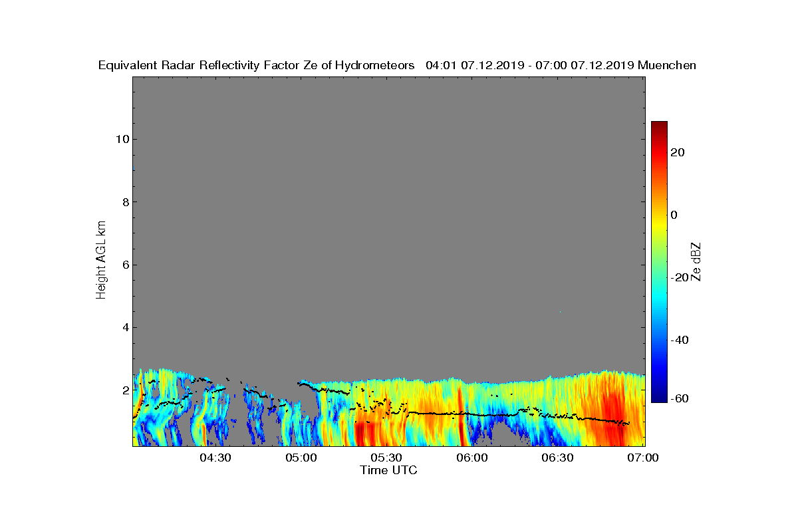798x532 pixels.
Task: Click the 6 km height tick label
Action: pyautogui.click(x=125, y=265)
